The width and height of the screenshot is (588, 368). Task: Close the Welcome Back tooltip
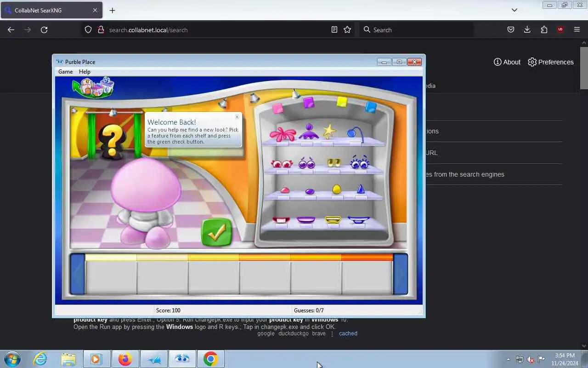click(x=237, y=117)
